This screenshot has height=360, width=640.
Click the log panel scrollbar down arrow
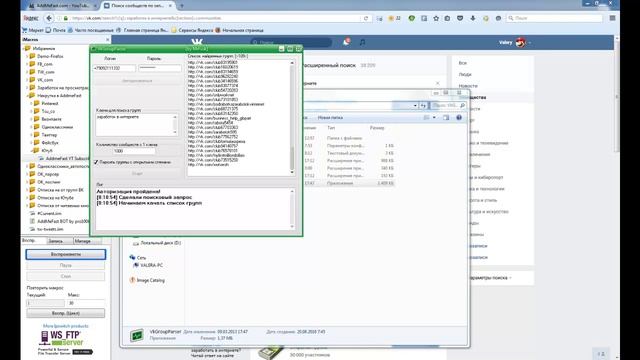292,227
